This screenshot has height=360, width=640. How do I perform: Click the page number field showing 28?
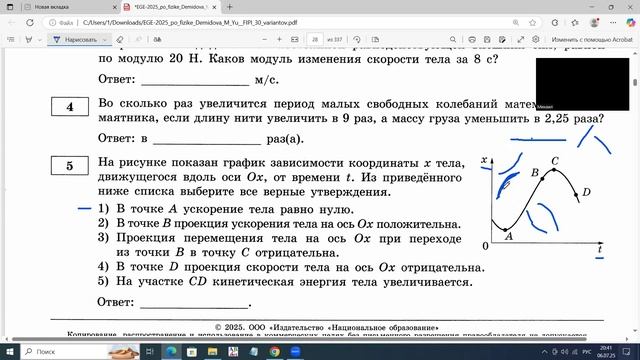(x=315, y=40)
